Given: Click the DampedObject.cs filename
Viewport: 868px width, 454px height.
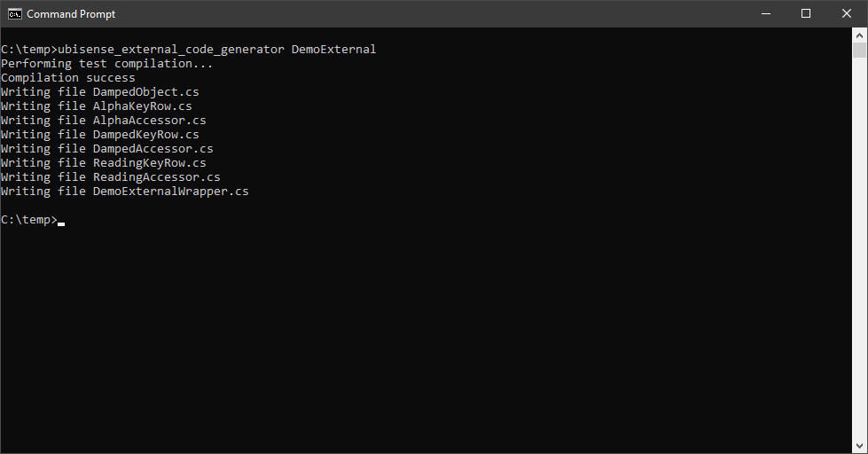Looking at the screenshot, I should 145,92.
